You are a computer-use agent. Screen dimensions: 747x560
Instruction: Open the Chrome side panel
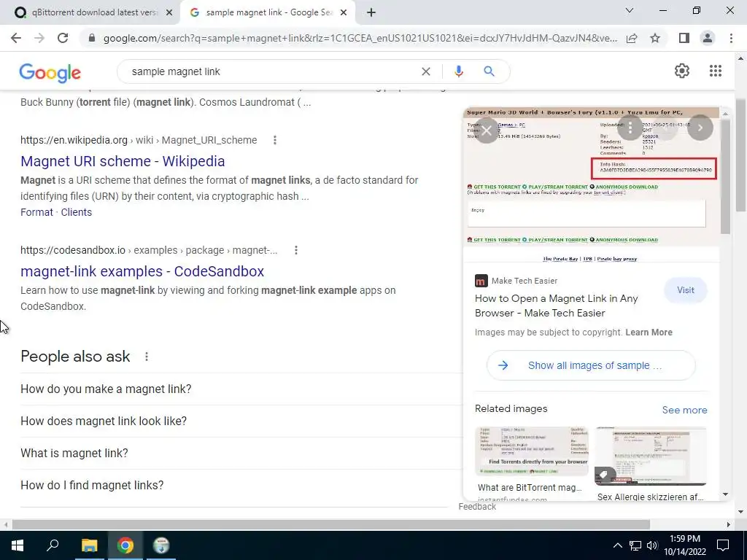684,38
